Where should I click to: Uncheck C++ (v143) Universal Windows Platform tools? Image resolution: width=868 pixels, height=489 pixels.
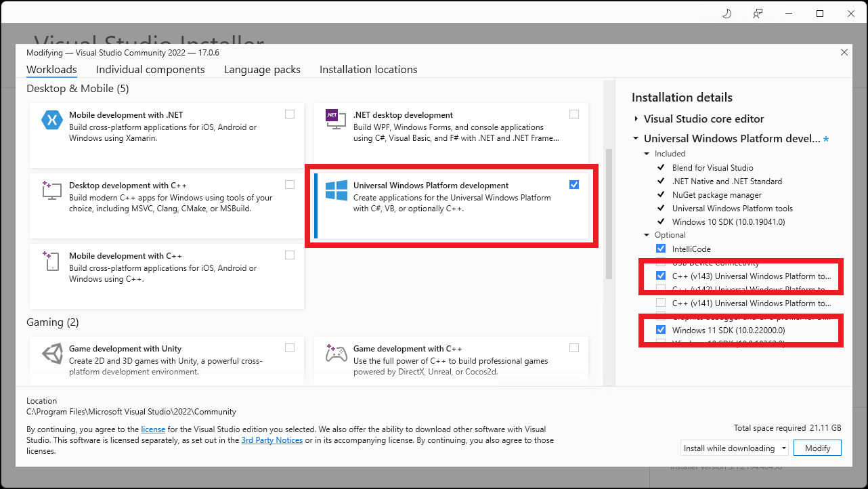tap(661, 276)
